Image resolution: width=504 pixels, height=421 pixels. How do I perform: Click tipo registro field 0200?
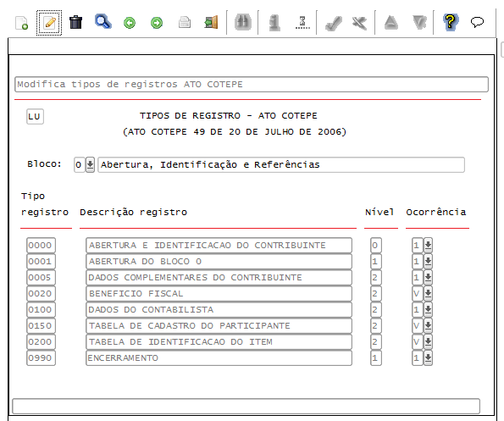click(x=42, y=341)
